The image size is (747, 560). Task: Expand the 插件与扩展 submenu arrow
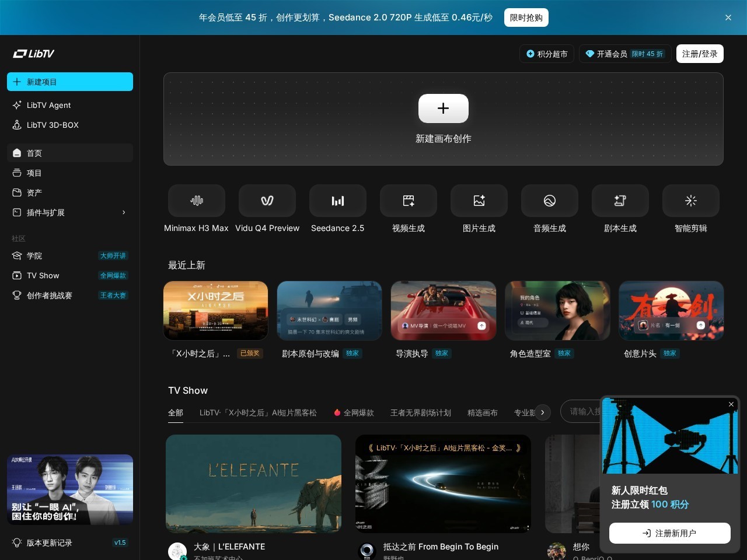coord(124,212)
